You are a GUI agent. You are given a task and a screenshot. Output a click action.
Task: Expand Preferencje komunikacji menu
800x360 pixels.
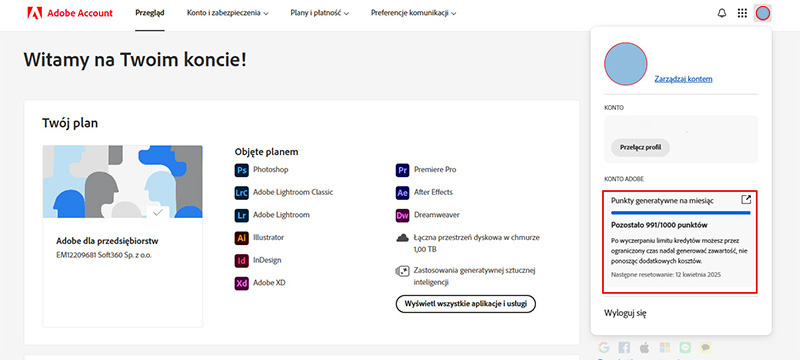coord(414,13)
